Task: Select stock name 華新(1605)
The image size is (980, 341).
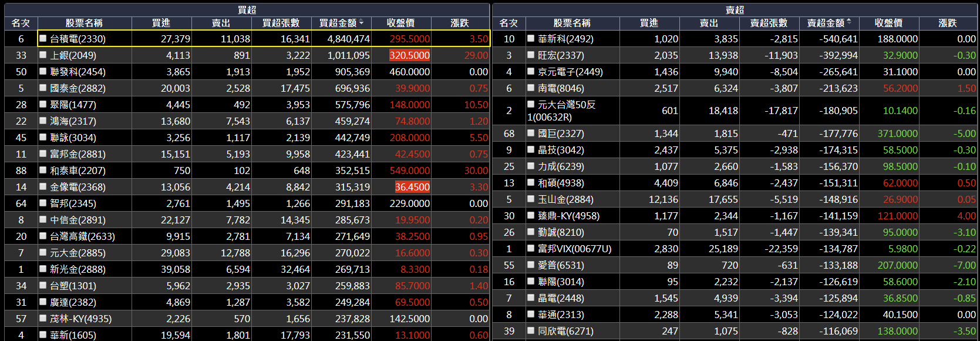Action: coord(73,335)
